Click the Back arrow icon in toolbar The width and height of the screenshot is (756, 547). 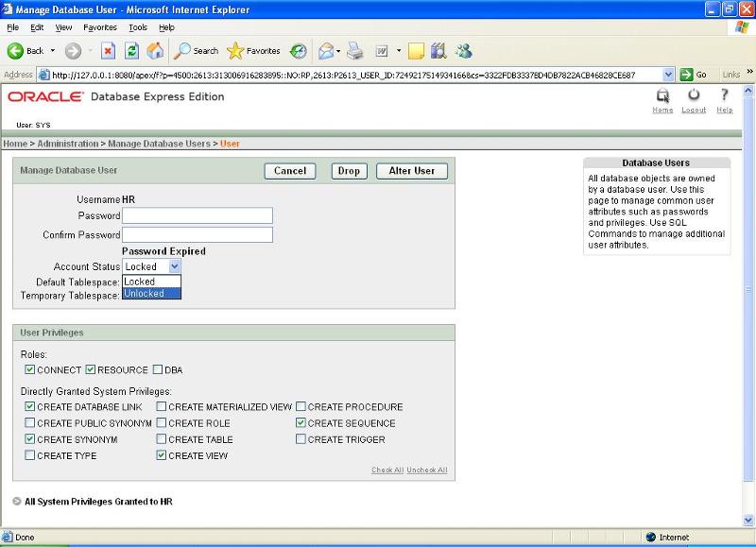(x=15, y=51)
